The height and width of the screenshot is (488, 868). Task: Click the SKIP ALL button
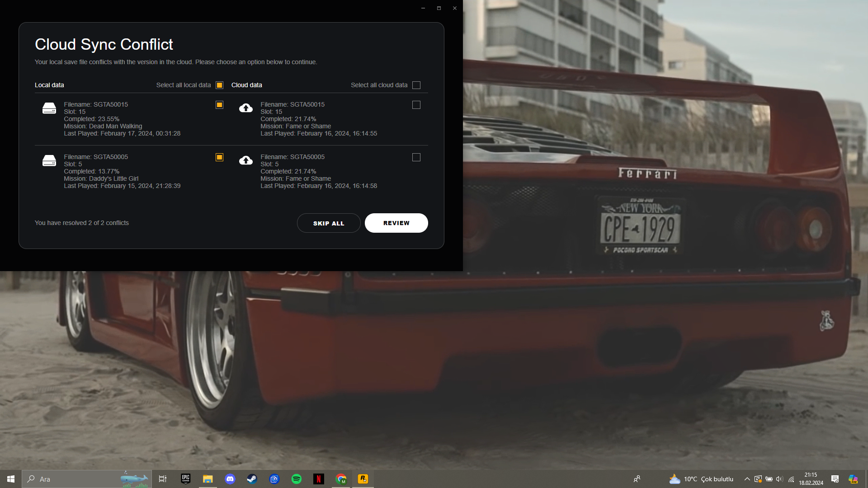329,223
